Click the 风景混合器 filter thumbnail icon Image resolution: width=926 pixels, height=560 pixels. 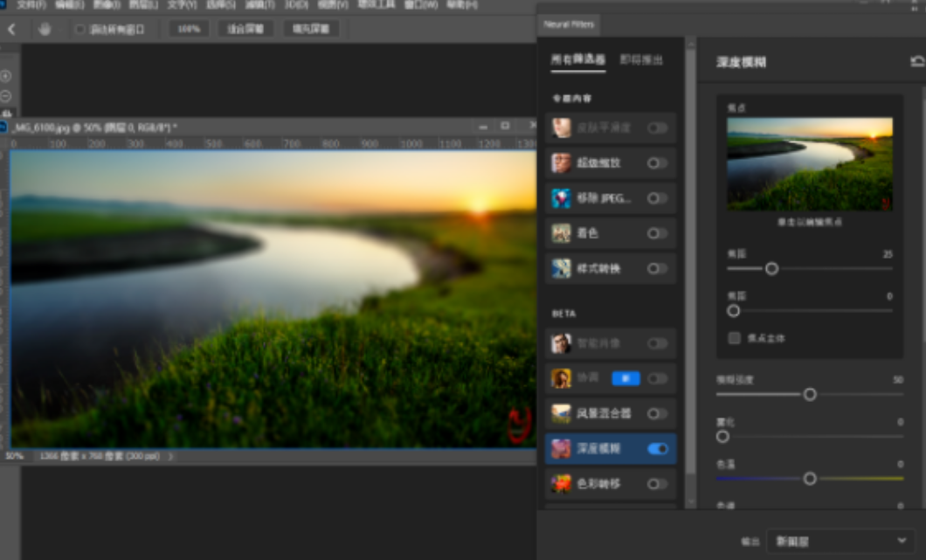561,413
